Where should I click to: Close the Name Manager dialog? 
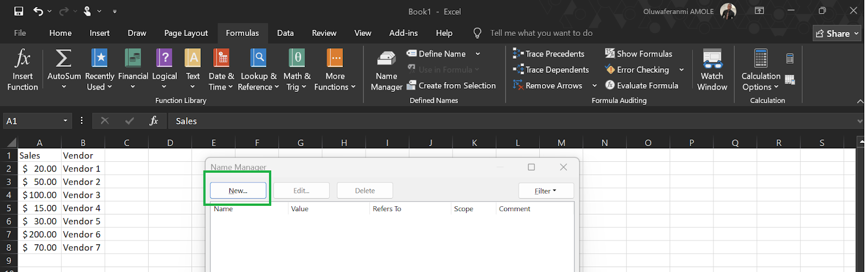pos(564,167)
